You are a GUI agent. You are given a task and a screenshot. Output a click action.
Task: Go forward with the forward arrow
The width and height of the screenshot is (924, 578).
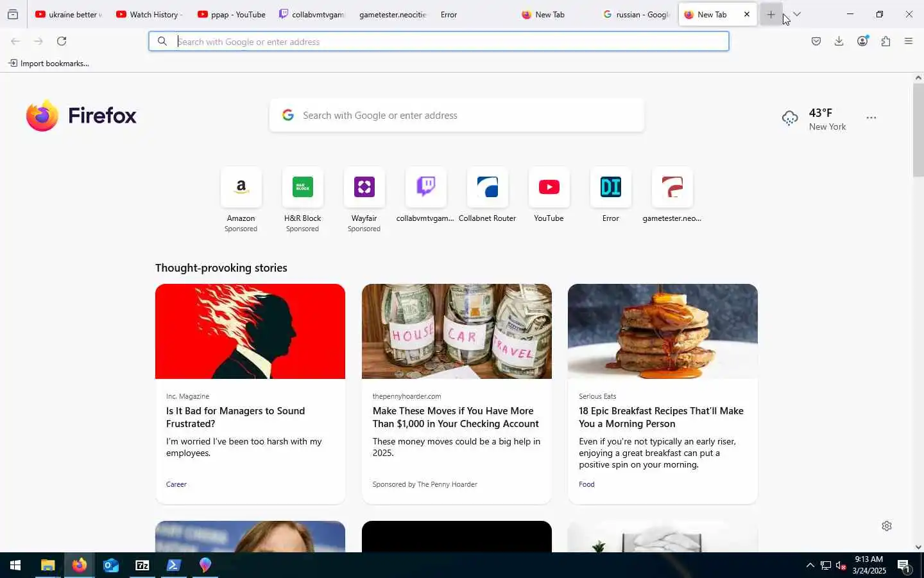(x=38, y=41)
